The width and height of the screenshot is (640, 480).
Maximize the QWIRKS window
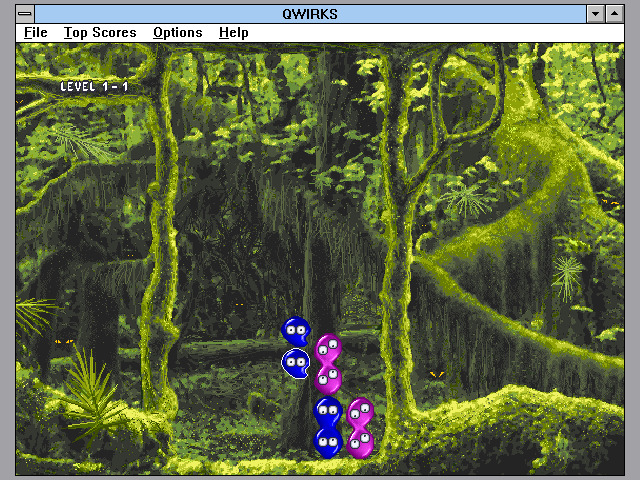click(x=614, y=14)
